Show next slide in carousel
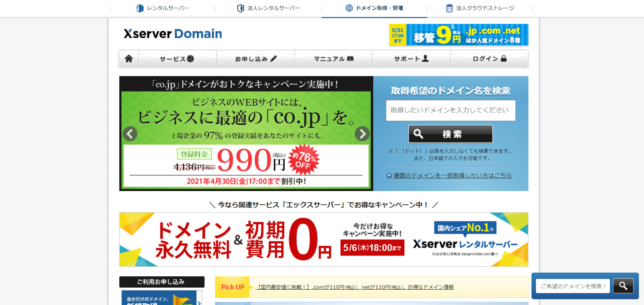The image size is (644, 305). (x=362, y=134)
